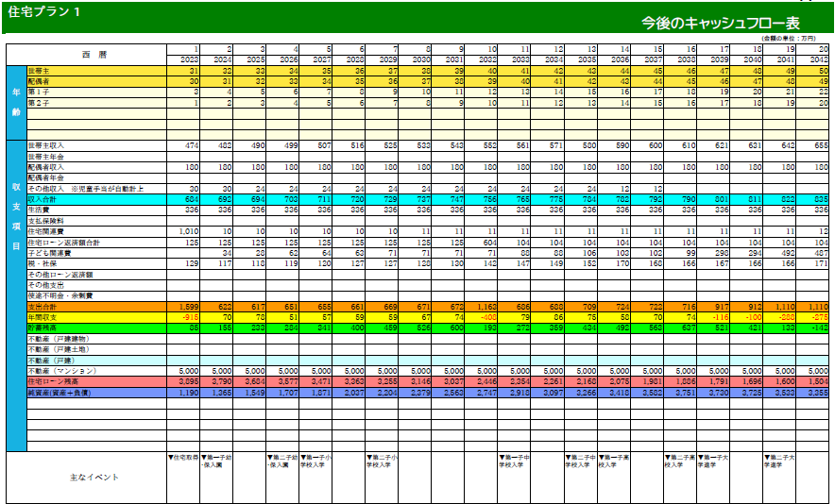This screenshot has width=835, height=504.
Task: Select the orange 支出合計 row label
Action: point(43,307)
